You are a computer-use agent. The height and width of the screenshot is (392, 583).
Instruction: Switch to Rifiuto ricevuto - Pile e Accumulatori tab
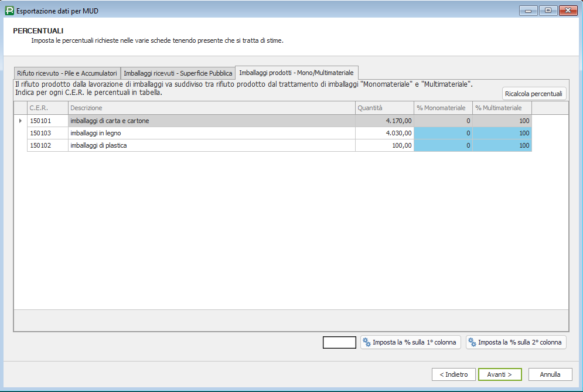pyautogui.click(x=67, y=73)
